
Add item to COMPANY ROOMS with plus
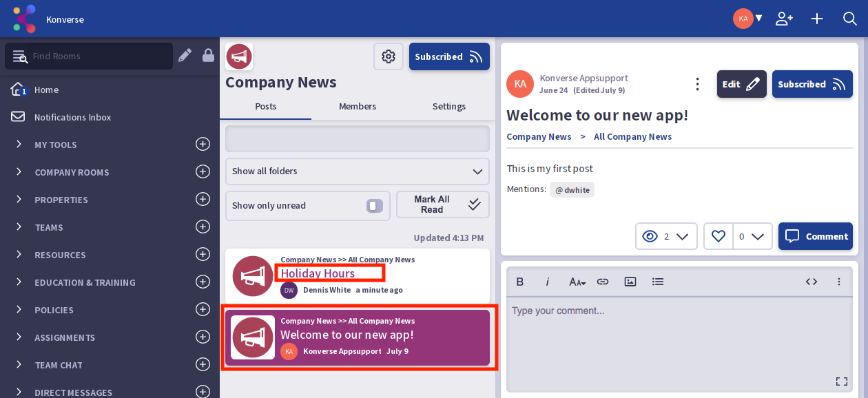click(x=203, y=171)
